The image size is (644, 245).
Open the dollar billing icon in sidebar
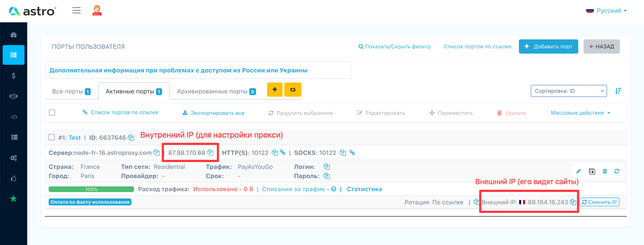[14, 76]
